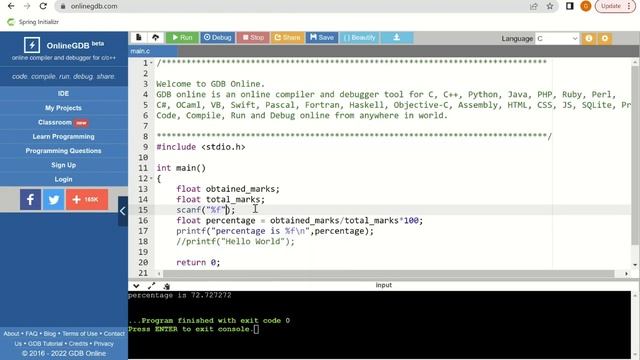
Task: Reload the browser page
Action: [x=43, y=6]
